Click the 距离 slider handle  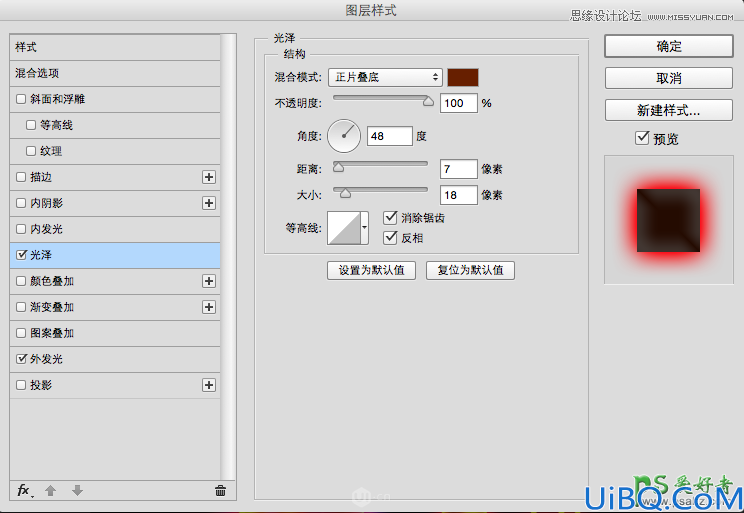[338, 167]
